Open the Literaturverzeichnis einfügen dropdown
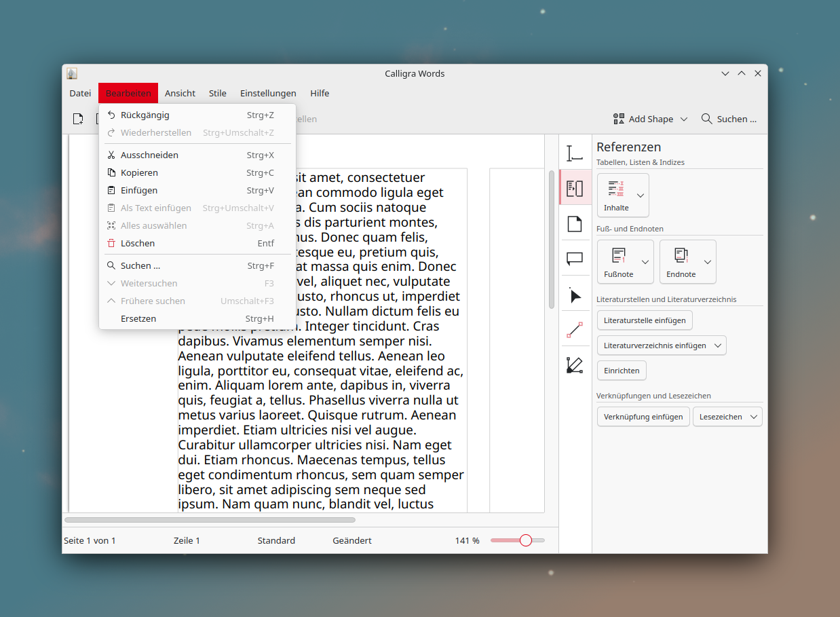Viewport: 840px width, 617px height. point(662,345)
